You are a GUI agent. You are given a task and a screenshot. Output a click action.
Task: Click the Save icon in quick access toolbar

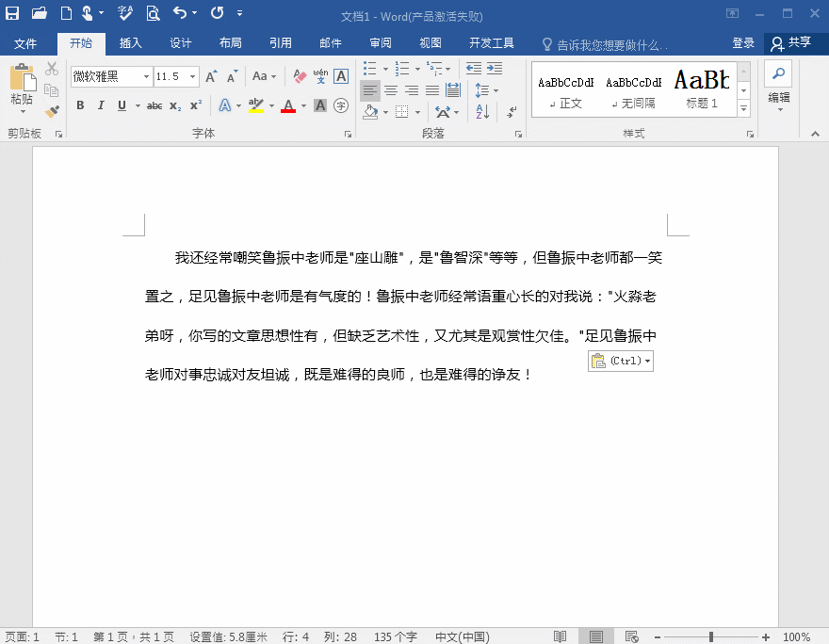[x=12, y=13]
